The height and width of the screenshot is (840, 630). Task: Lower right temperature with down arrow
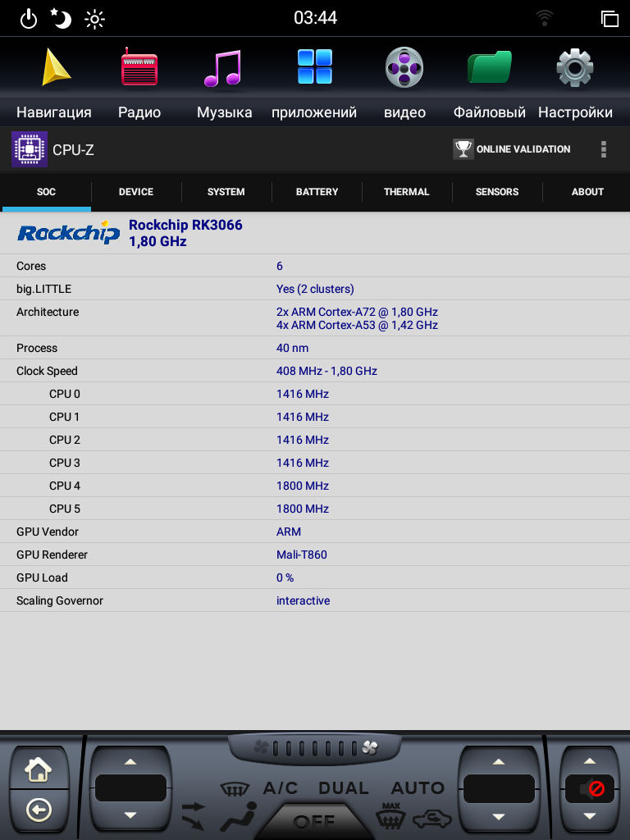coord(499,816)
